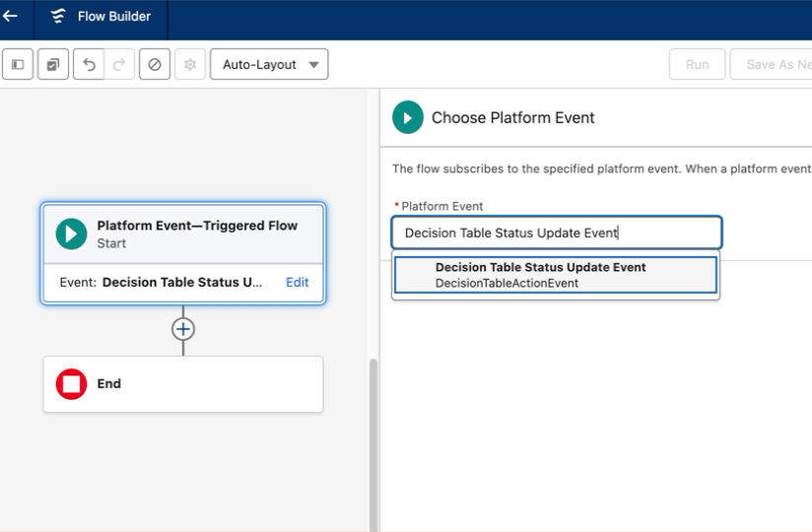812x532 pixels.
Task: Click Edit link beside the Event name
Action: 298,282
